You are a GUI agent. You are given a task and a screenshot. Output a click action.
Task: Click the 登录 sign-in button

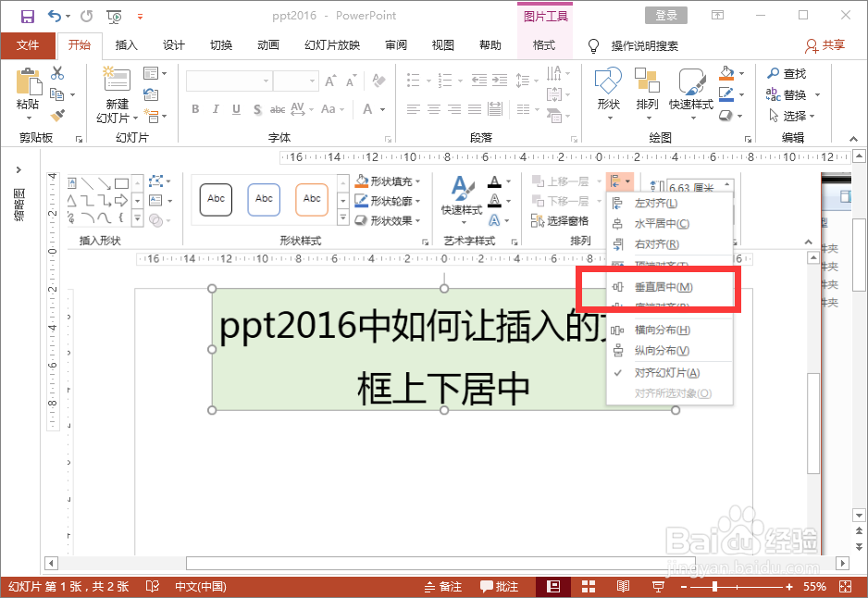click(666, 16)
